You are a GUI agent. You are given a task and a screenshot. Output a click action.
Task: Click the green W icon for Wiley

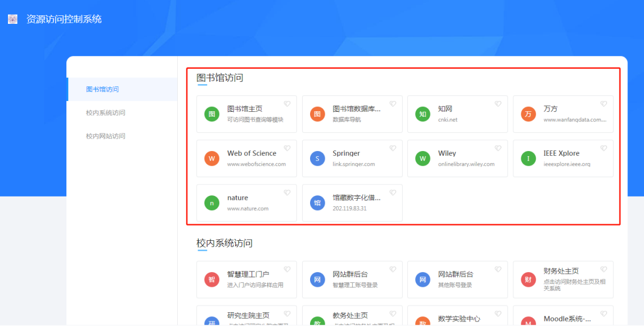pos(423,158)
